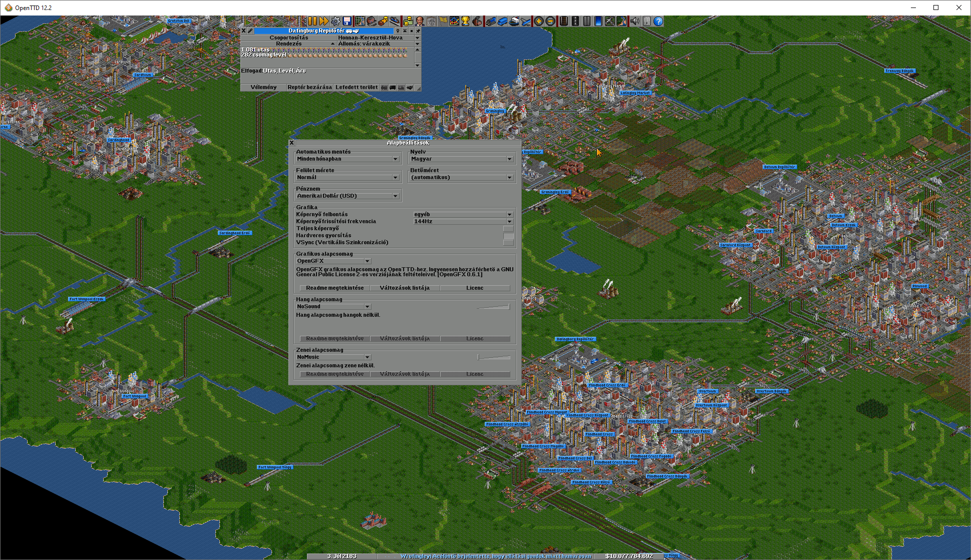Open the waterway construction tool
Screen dimensions: 971x560
[598, 21]
